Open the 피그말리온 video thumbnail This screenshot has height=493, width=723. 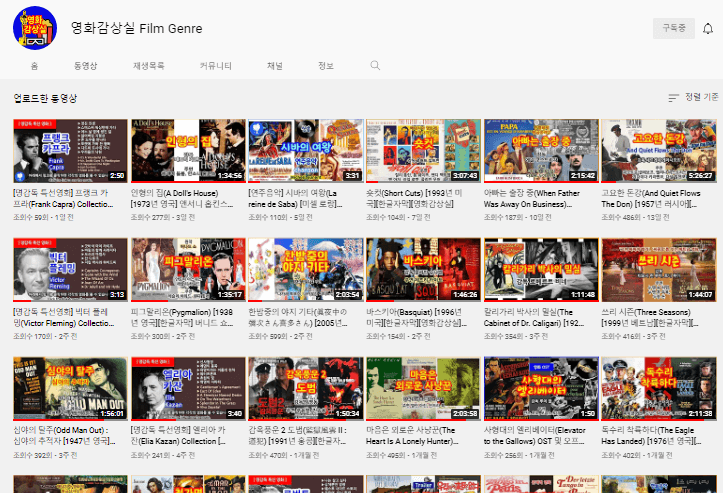[x=188, y=270]
